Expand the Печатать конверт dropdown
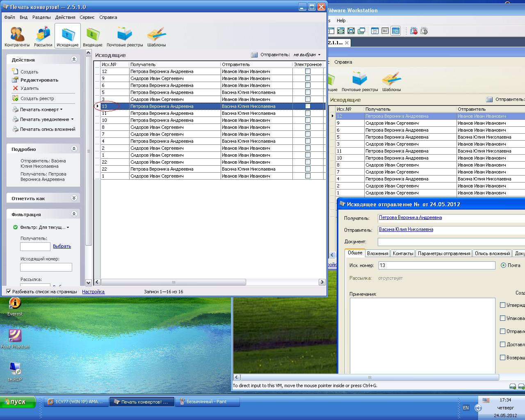This screenshot has width=525, height=420. 61,110
